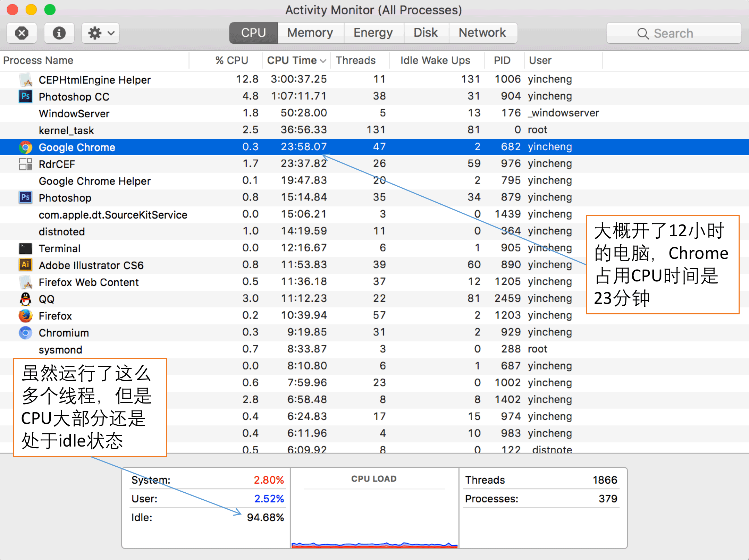Switch to the Energy tab

point(373,33)
